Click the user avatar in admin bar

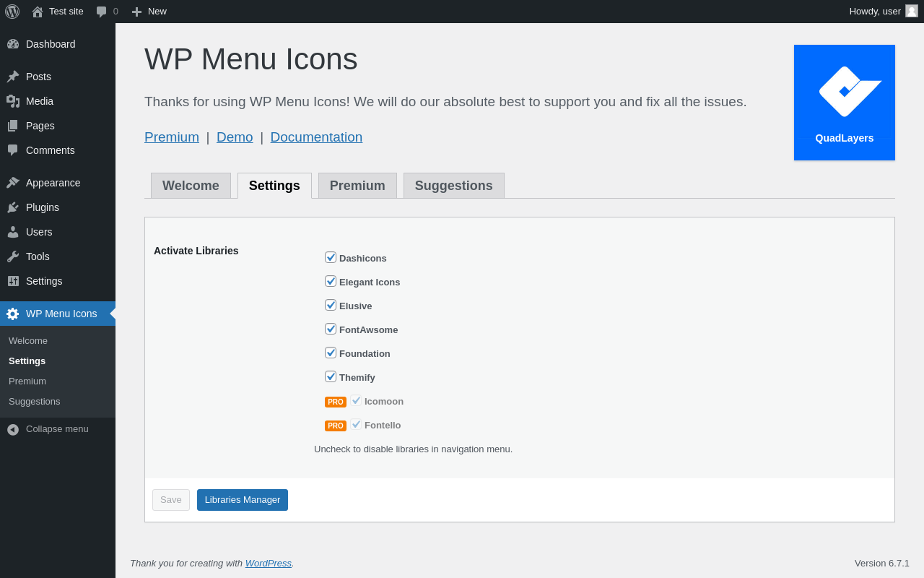pos(912,11)
